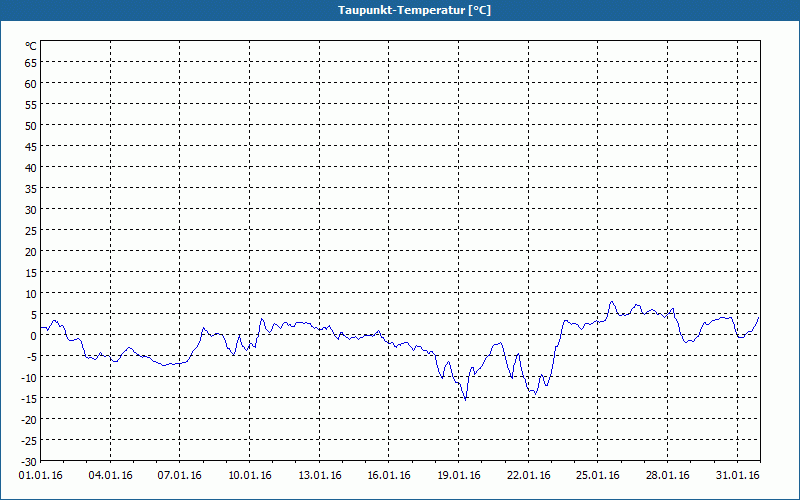Click the 0 y-axis value
800x500 pixels.
(34, 336)
